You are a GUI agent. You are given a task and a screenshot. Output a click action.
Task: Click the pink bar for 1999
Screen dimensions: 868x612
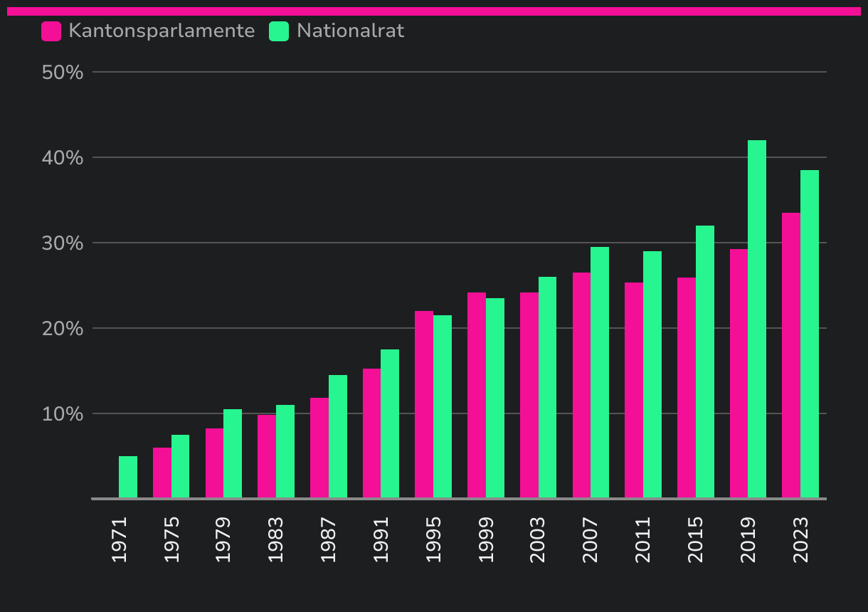tap(477, 395)
